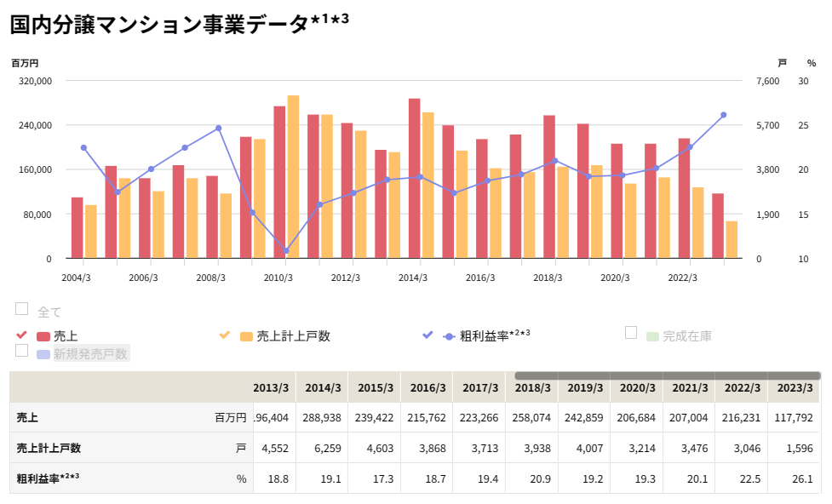This screenshot has width=832, height=504.
Task: Click the 2023/3 red sales bar
Action: pyautogui.click(x=718, y=226)
